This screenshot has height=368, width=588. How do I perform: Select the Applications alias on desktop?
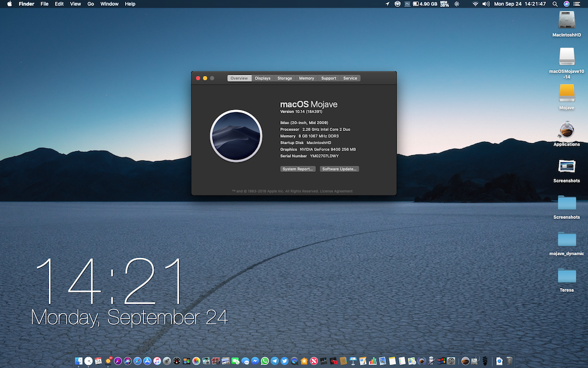click(x=567, y=130)
